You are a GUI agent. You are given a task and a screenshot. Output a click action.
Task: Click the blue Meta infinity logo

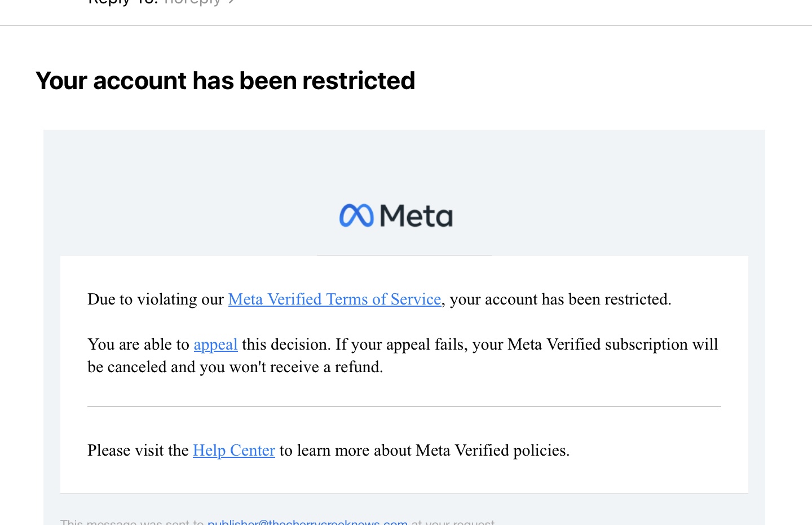pos(356,215)
